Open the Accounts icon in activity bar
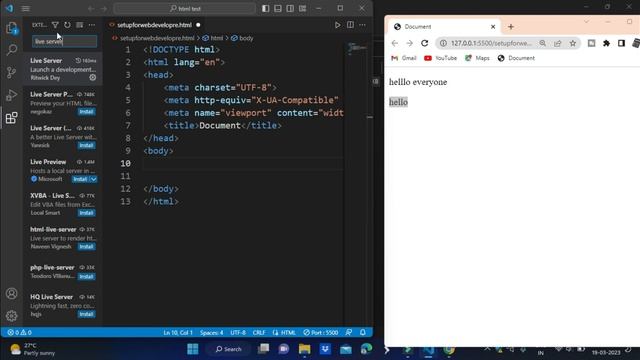 point(11,293)
